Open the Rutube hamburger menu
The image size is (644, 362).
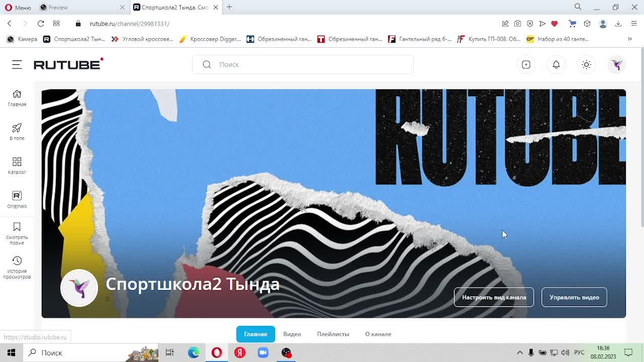pos(17,64)
